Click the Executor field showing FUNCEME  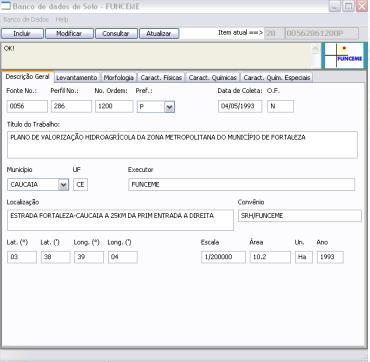coord(242,184)
